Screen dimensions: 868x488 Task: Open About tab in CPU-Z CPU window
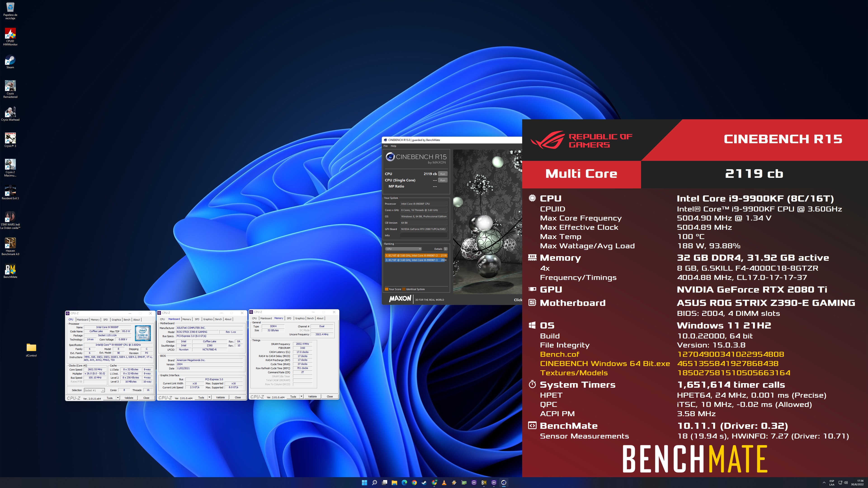point(137,320)
